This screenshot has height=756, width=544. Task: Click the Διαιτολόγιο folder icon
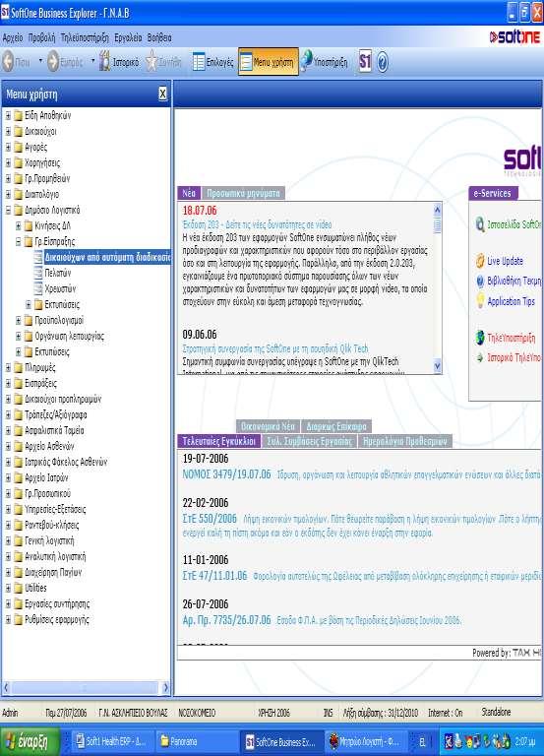[19, 194]
